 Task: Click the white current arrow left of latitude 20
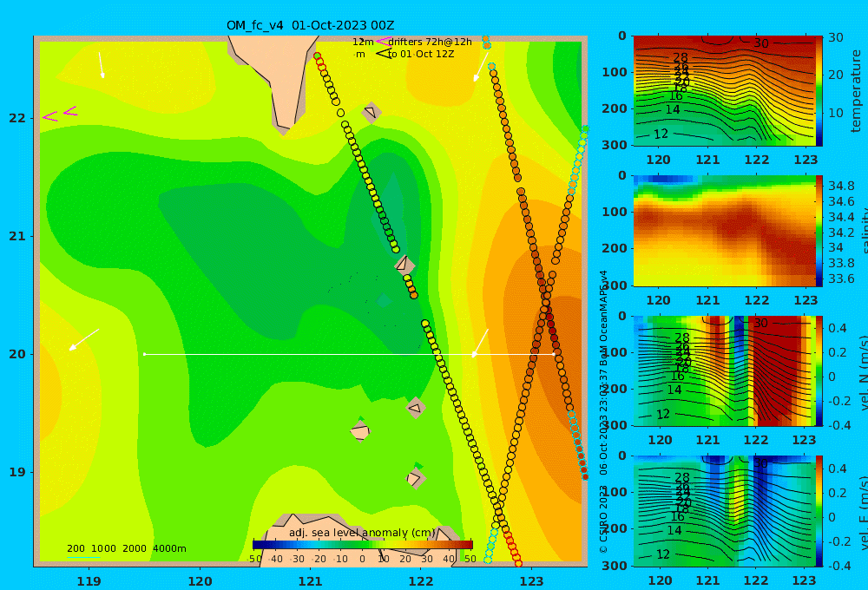(x=84, y=340)
